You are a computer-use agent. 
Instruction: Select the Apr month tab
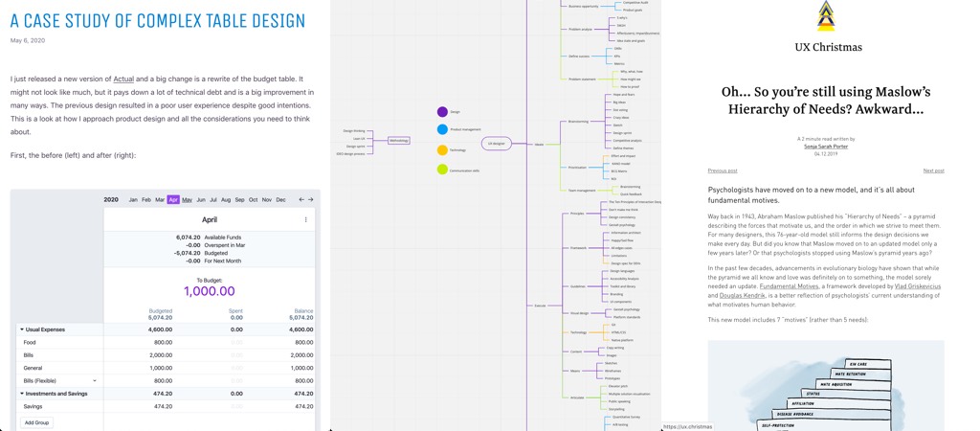pyautogui.click(x=173, y=200)
